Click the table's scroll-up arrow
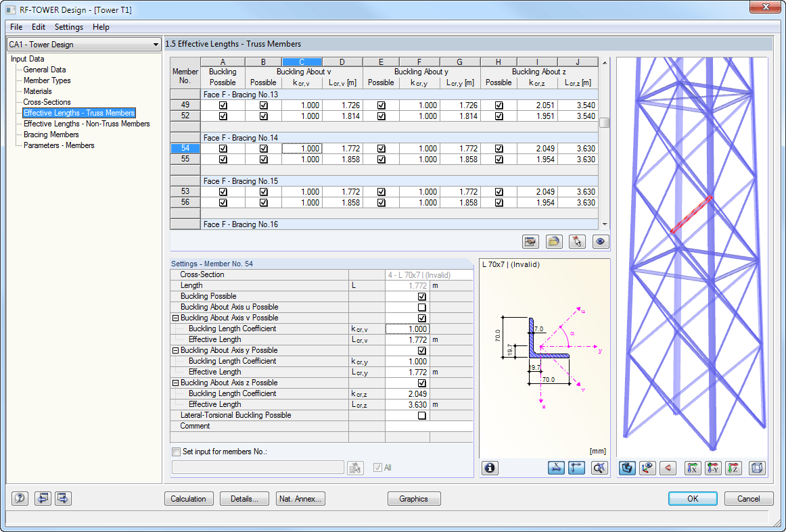 tap(605, 63)
